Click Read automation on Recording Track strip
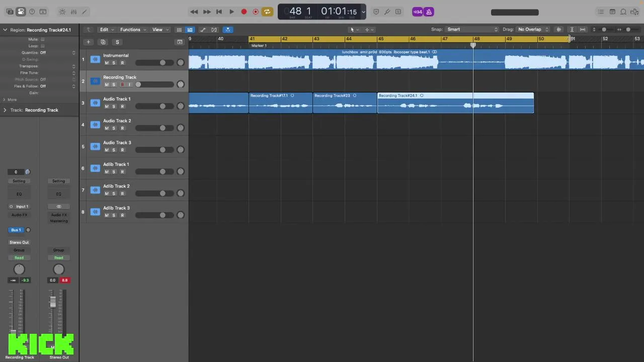 point(19,258)
